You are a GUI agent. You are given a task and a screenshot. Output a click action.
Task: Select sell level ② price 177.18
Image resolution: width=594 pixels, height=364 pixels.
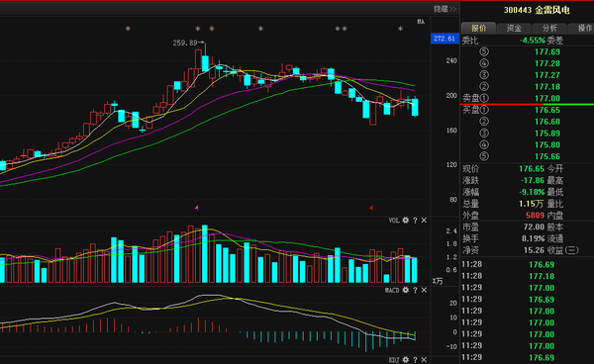coord(547,87)
